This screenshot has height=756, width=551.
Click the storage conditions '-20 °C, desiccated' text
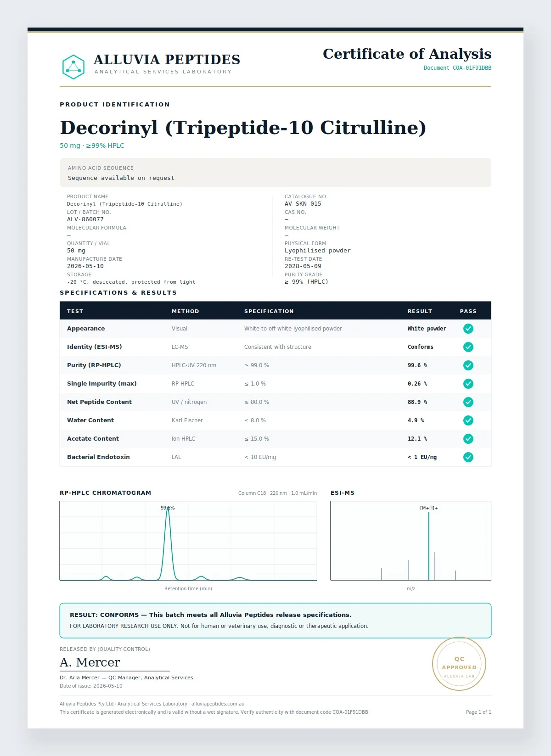pos(131,282)
